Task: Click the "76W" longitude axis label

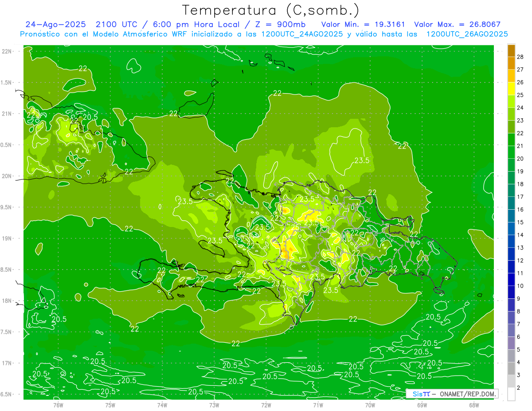Action: pyautogui.click(x=58, y=405)
